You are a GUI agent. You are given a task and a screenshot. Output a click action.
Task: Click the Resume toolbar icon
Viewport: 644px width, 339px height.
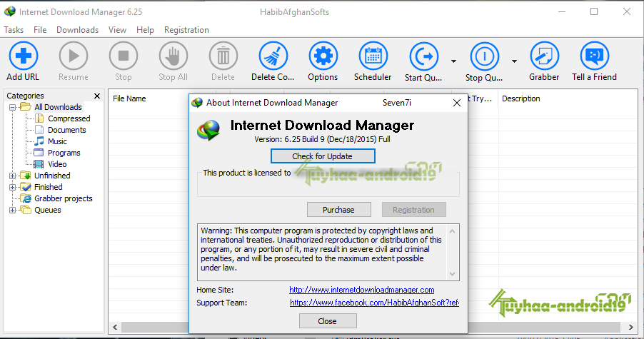pyautogui.click(x=74, y=56)
